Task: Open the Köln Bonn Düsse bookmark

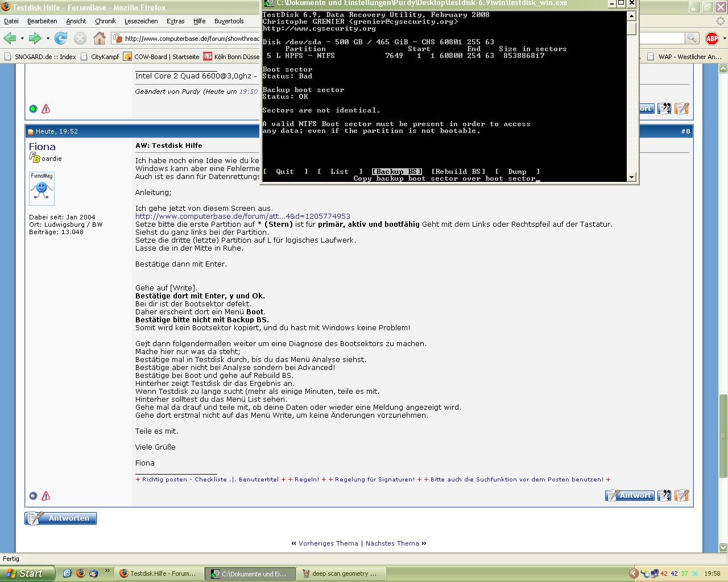Action: (x=231, y=57)
